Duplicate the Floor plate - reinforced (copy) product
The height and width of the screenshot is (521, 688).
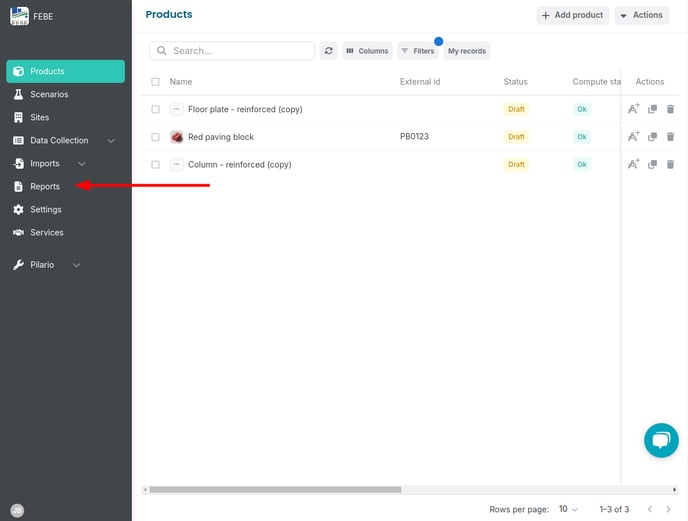[x=652, y=109]
